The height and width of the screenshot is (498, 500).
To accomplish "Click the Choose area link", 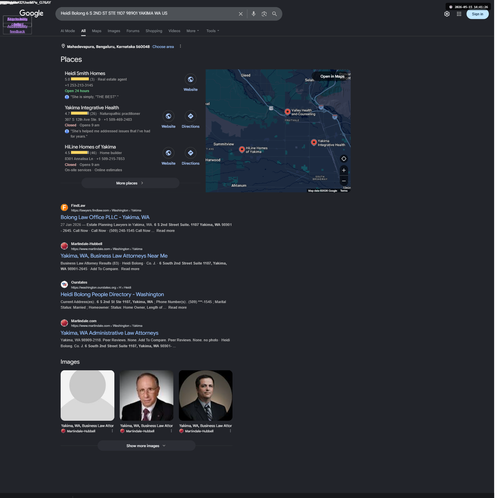I will coord(163,47).
